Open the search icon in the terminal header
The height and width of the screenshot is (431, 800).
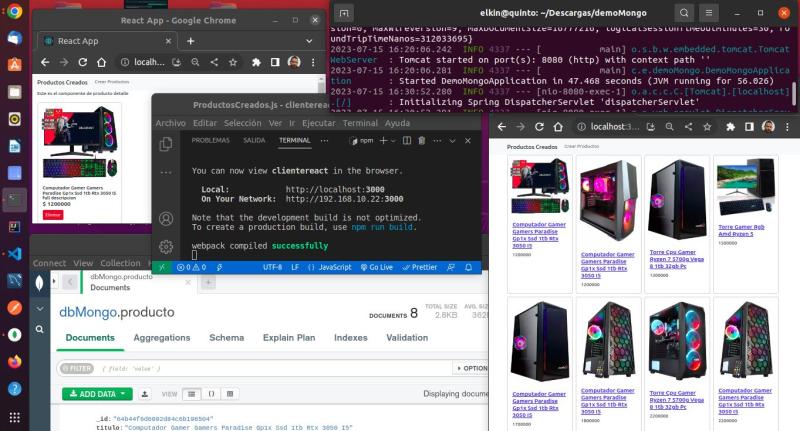[x=684, y=13]
